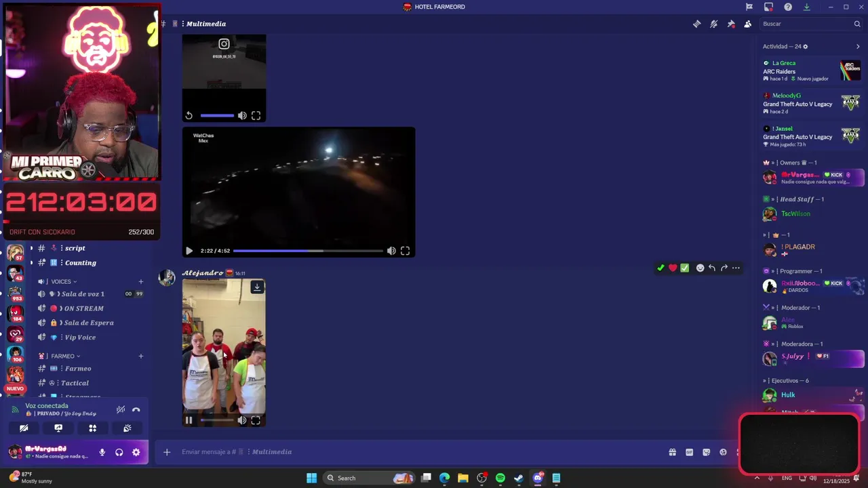Add red heart reaction to message
The height and width of the screenshot is (488, 868).
(x=673, y=268)
